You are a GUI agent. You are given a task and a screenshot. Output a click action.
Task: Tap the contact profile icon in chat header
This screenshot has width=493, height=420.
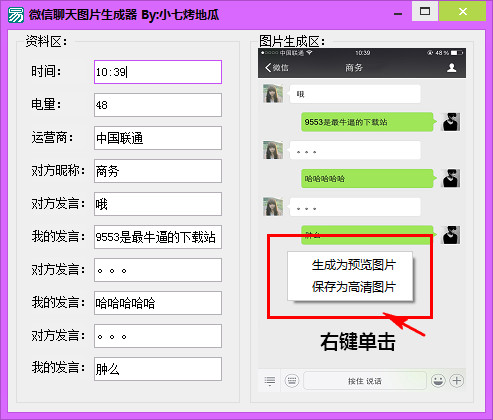(x=452, y=68)
